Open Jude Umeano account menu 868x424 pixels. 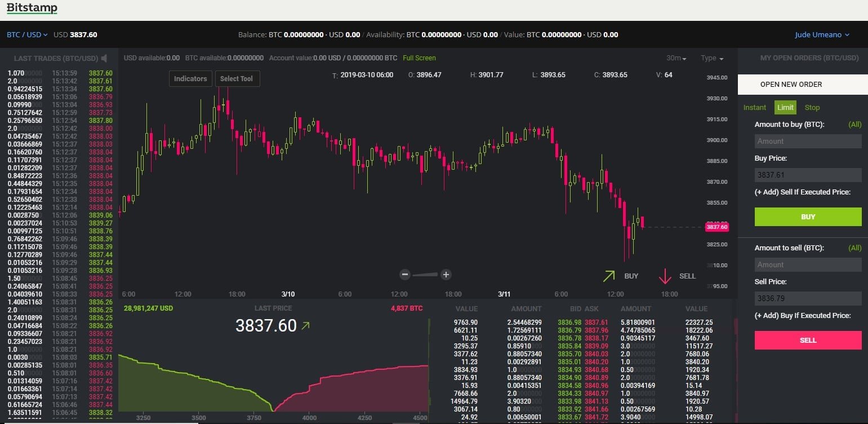[822, 34]
